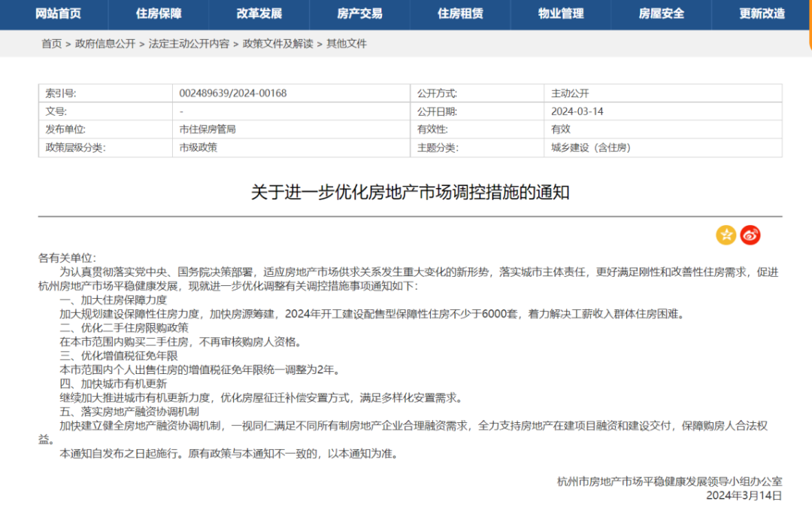Open the 住房租赁 nav menu
Screen dimensions: 812x511
(460, 14)
